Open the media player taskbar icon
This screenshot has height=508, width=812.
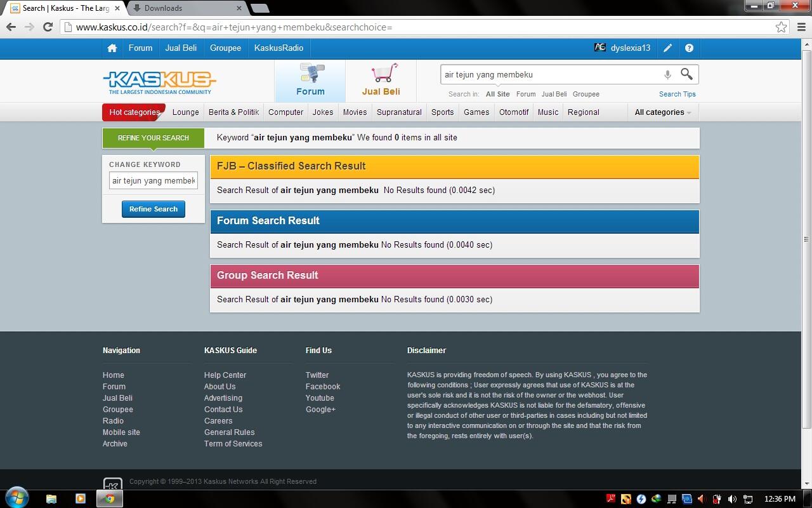(x=81, y=498)
